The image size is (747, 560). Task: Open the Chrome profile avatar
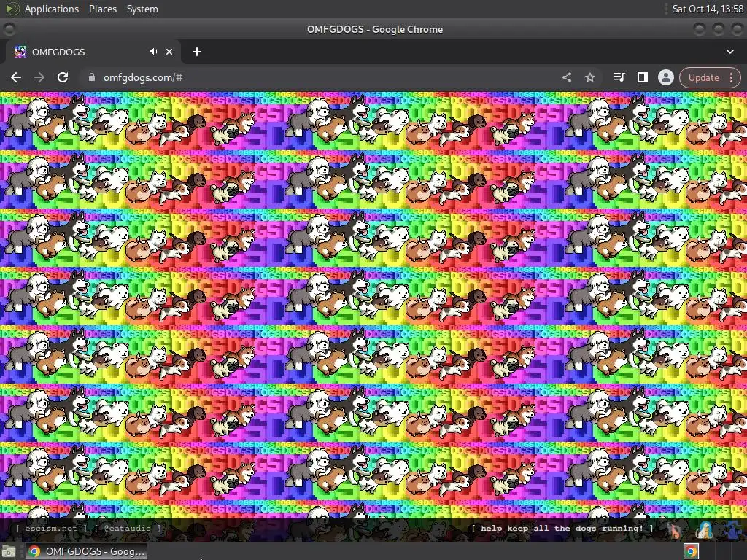pos(665,77)
